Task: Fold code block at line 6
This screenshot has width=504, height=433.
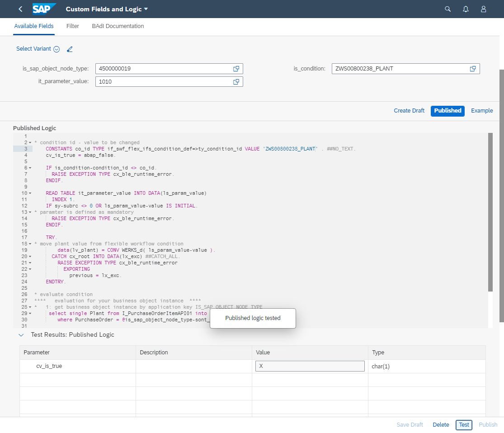Action: [30, 168]
